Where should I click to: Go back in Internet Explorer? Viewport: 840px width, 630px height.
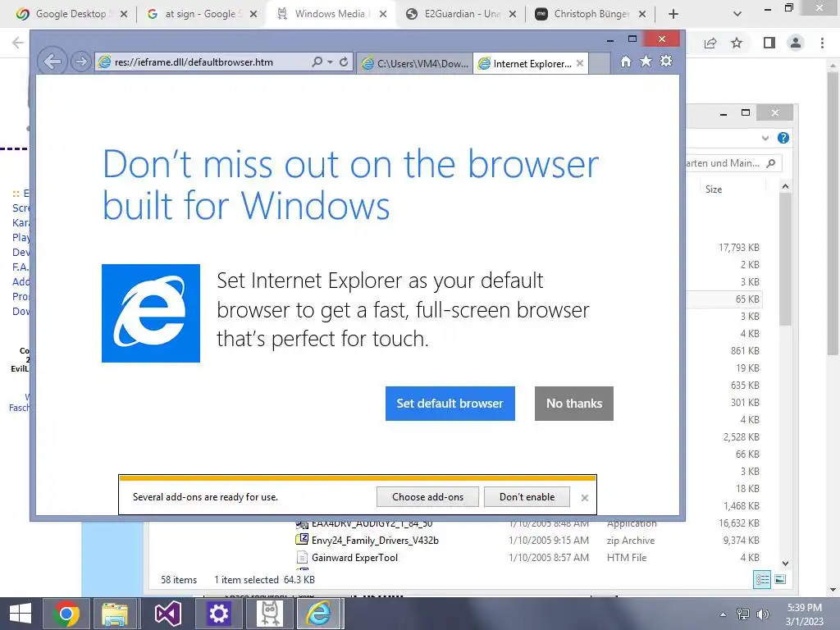click(x=52, y=62)
